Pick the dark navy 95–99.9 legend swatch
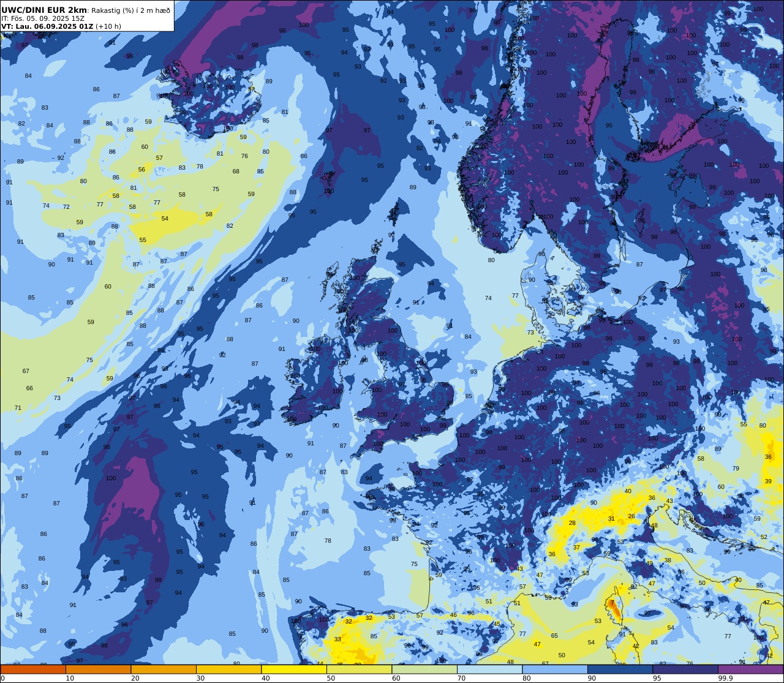Screen dimensions: 784x683 (685, 670)
